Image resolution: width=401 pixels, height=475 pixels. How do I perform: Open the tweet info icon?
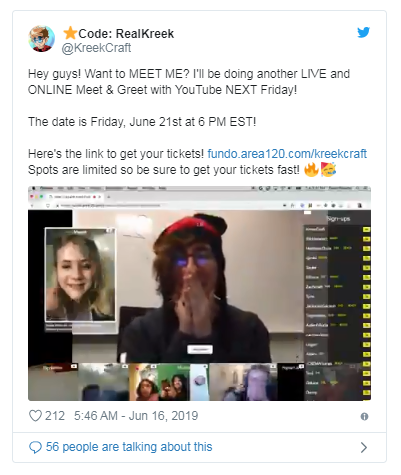(364, 416)
